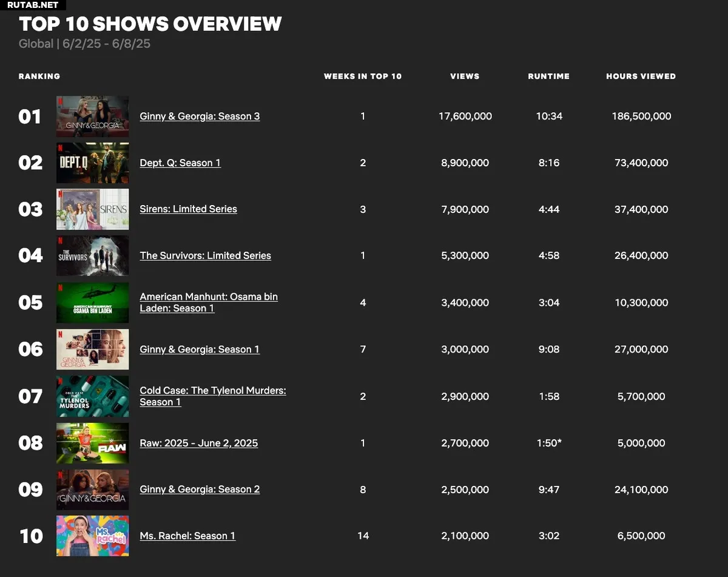This screenshot has height=577, width=728.
Task: Click the hours viewed value 24,100,000
Action: coord(641,489)
